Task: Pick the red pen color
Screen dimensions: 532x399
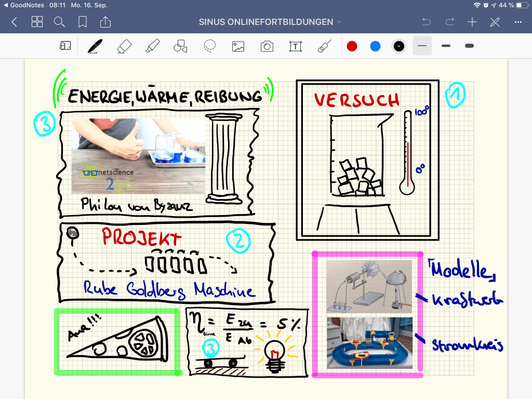Action: tap(352, 46)
